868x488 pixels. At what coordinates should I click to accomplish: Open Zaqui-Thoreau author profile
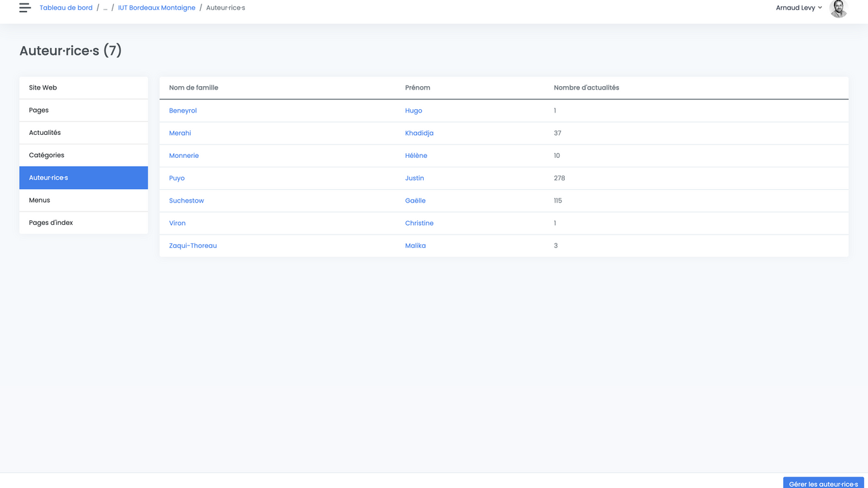(193, 245)
